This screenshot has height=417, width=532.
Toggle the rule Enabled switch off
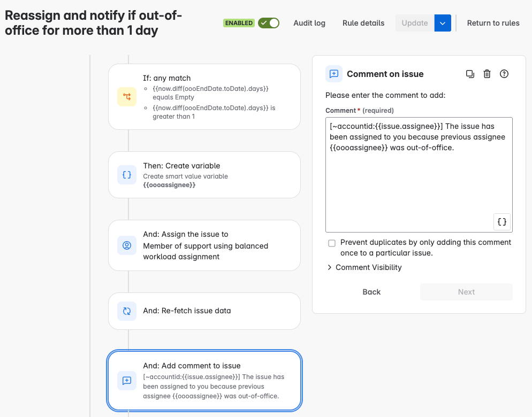[269, 23]
